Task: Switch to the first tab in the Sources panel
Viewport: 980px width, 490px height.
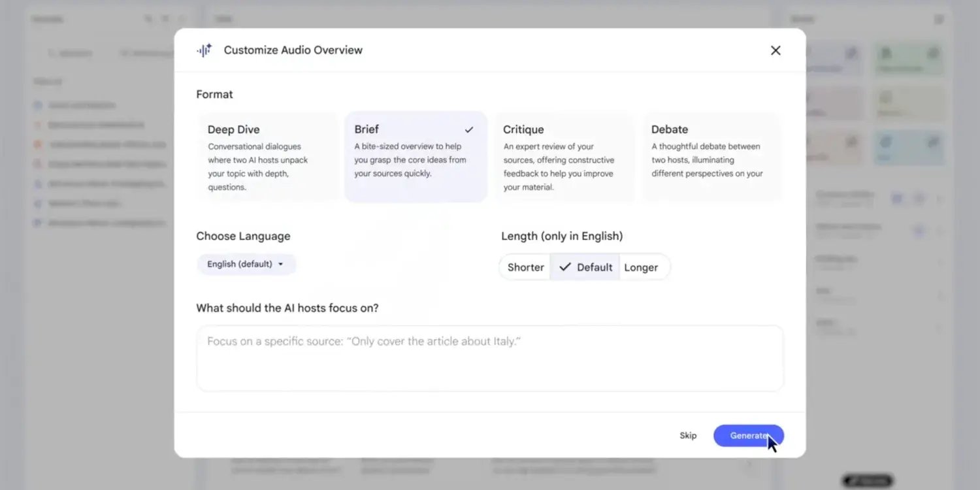Action: coord(69,53)
